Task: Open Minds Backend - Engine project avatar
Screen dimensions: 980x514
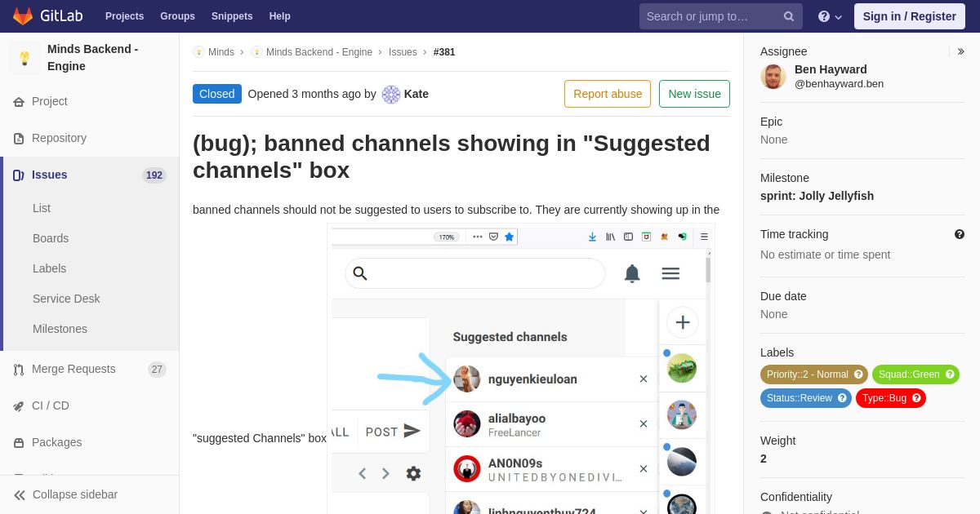Action: (x=24, y=58)
